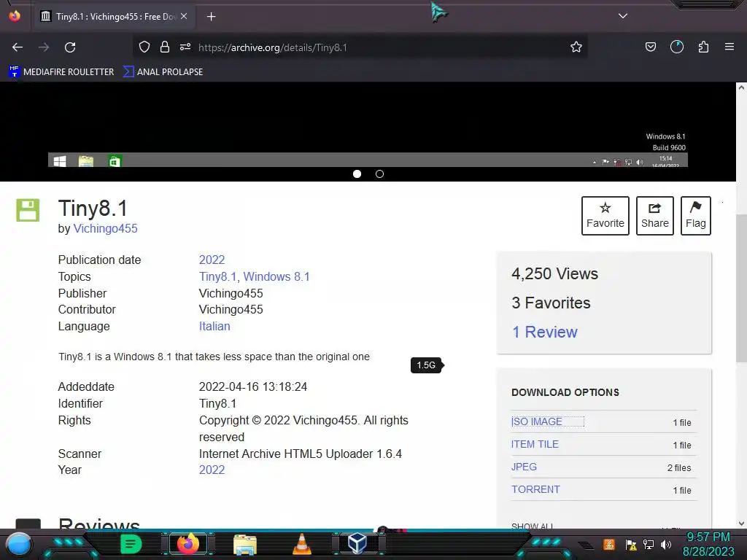Image resolution: width=747 pixels, height=560 pixels.
Task: Click the Addeddate value 2022-04-16 13:18:24
Action: pyautogui.click(x=253, y=386)
